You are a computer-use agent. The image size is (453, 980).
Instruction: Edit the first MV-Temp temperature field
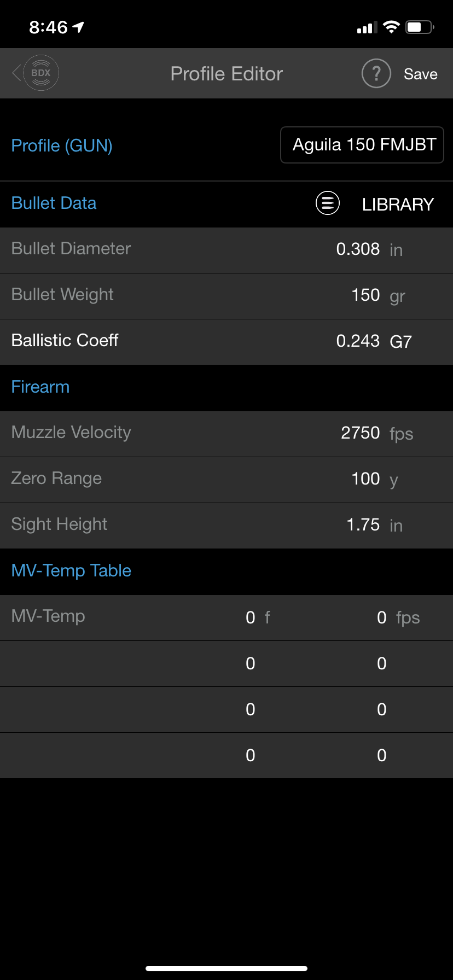click(251, 617)
